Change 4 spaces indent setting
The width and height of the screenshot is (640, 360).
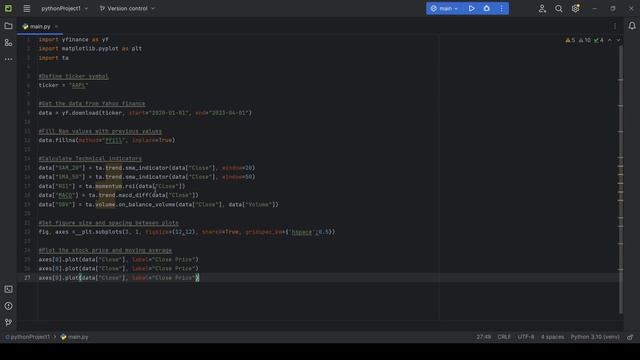click(552, 337)
